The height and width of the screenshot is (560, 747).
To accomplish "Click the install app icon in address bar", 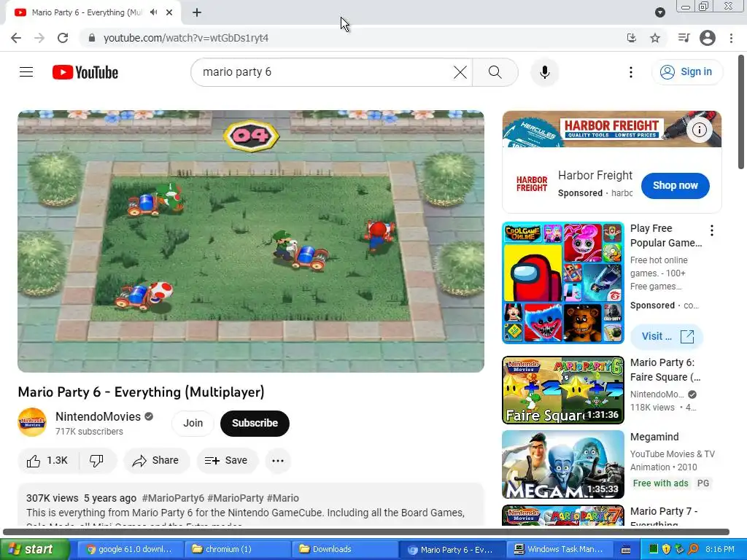I will point(632,38).
